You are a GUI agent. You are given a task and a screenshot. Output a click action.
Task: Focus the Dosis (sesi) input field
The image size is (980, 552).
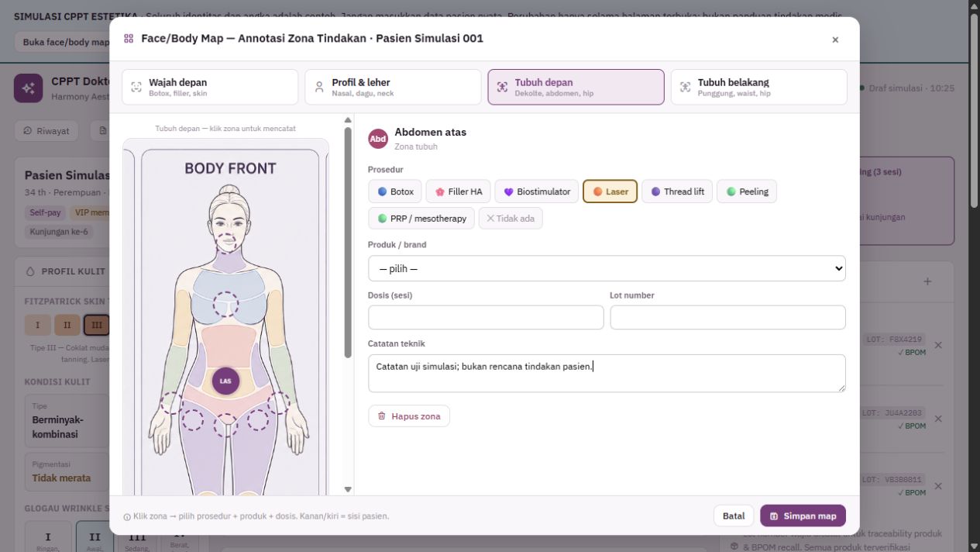point(486,317)
